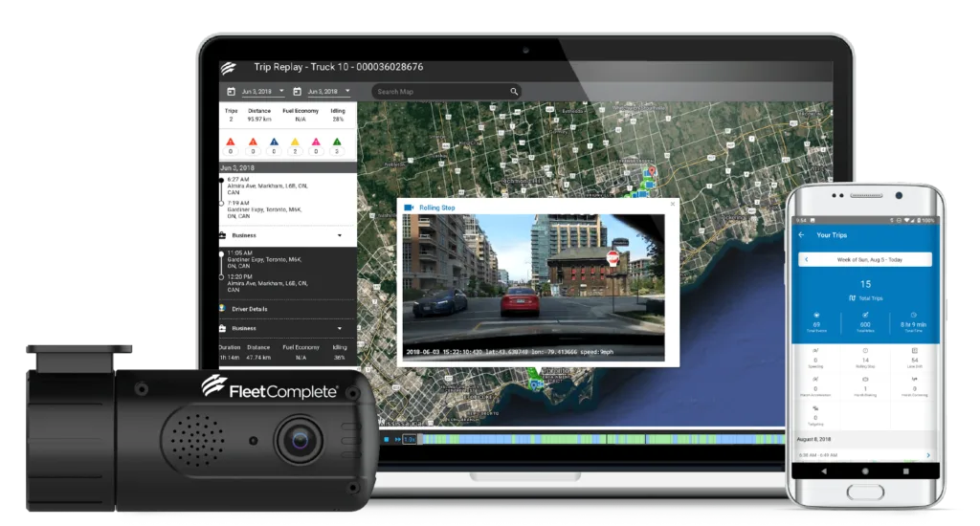Select the first red alert triangle
The width and height of the screenshot is (980, 526).
point(231,142)
